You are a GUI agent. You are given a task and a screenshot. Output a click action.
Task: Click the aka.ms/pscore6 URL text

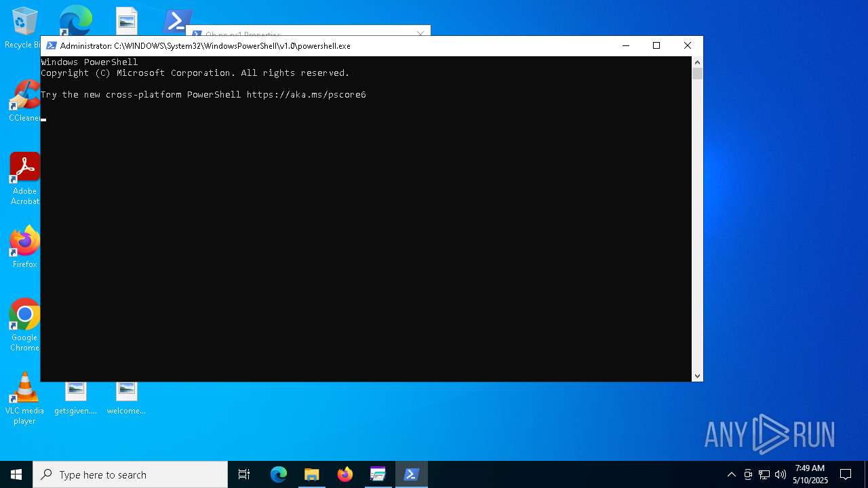307,95
